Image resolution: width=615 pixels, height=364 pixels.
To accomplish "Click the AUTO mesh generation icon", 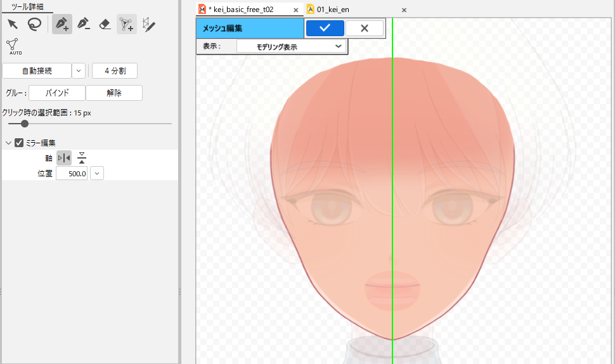I will coord(13,46).
